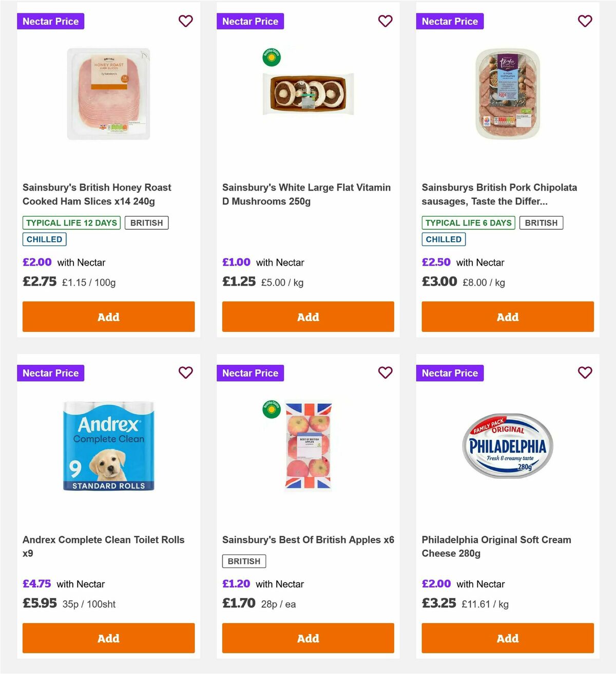Image resolution: width=616 pixels, height=674 pixels.
Task: Add Andrex toilet rolls to basket
Action: coord(108,638)
